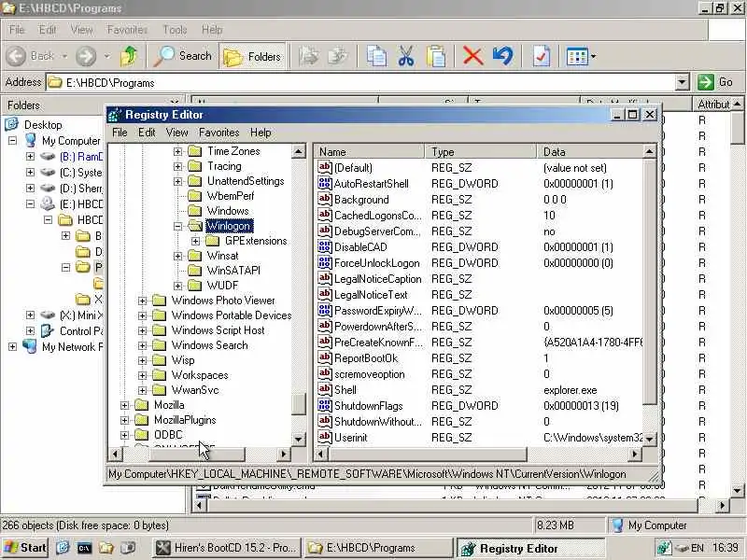Click the registry tree scroll down arrow
Screen dimensions: 747x560
298,439
